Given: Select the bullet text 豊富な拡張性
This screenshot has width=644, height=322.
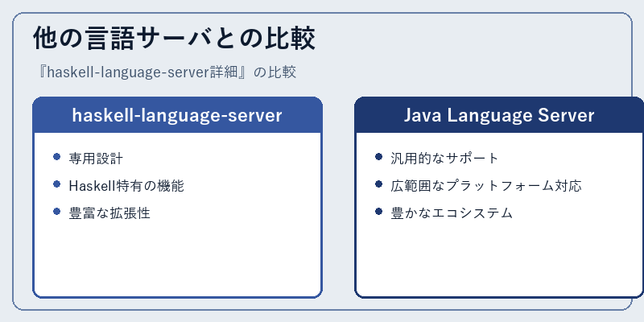Looking at the screenshot, I should [x=109, y=213].
